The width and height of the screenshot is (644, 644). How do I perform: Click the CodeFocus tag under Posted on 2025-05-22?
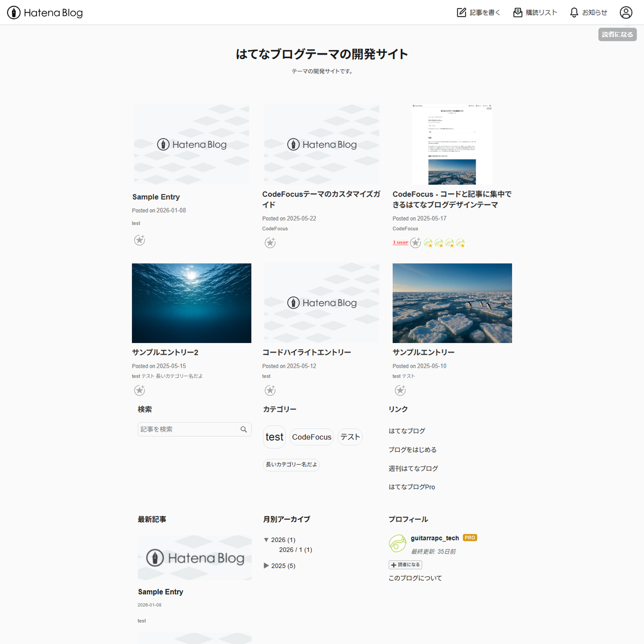click(x=275, y=229)
